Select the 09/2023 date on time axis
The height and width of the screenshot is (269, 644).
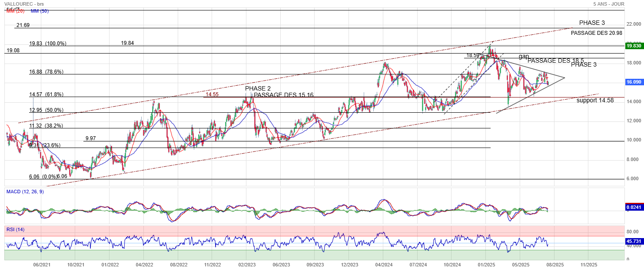click(315, 264)
